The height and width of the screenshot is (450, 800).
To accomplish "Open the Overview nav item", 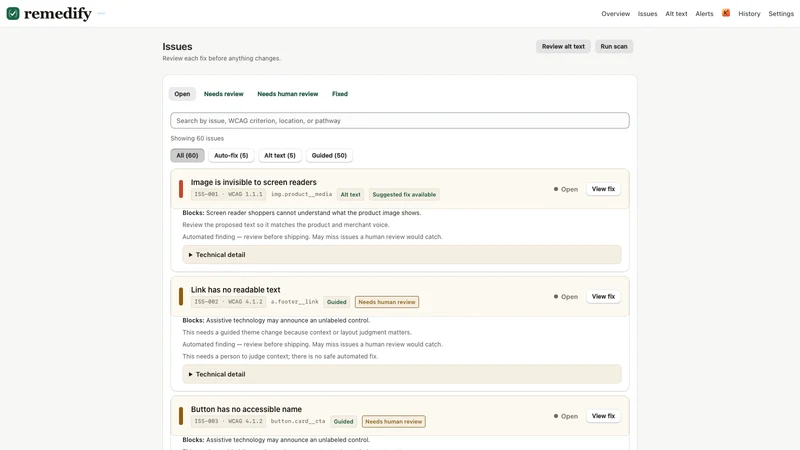I will [615, 14].
